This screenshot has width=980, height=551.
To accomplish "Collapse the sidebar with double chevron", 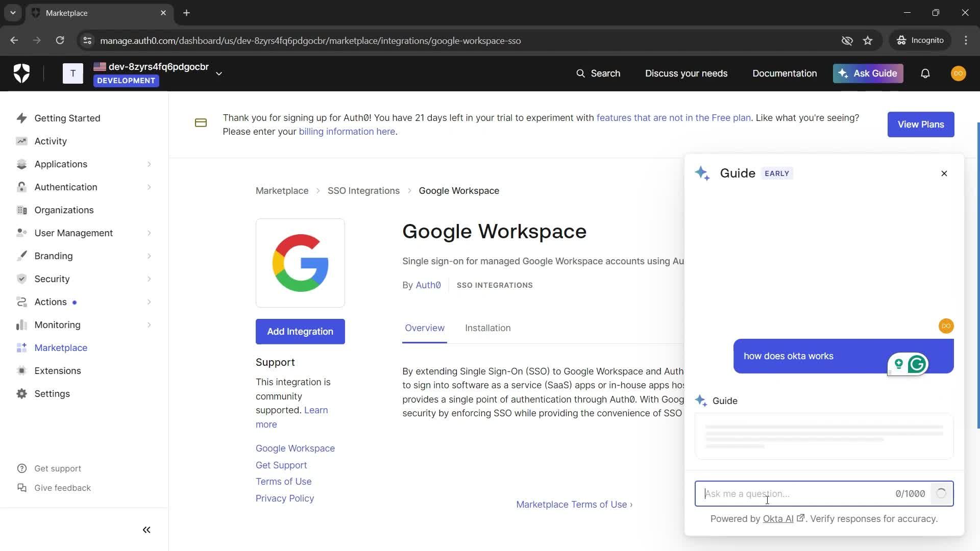I will click(146, 530).
